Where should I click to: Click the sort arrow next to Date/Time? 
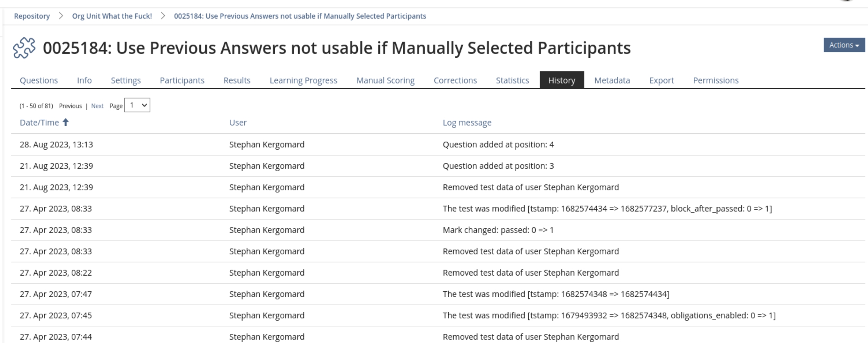point(66,122)
